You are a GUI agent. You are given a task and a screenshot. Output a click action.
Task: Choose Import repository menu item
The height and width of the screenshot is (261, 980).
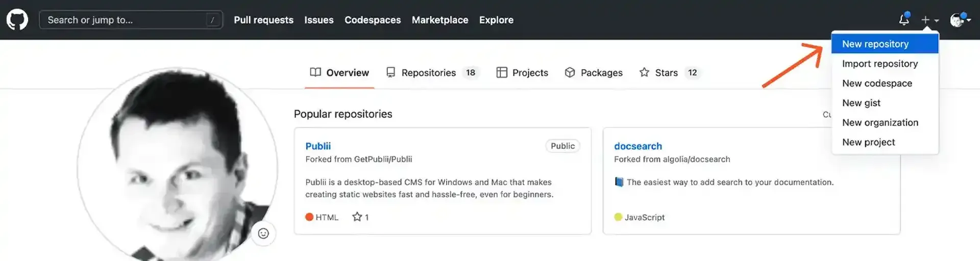(x=879, y=64)
